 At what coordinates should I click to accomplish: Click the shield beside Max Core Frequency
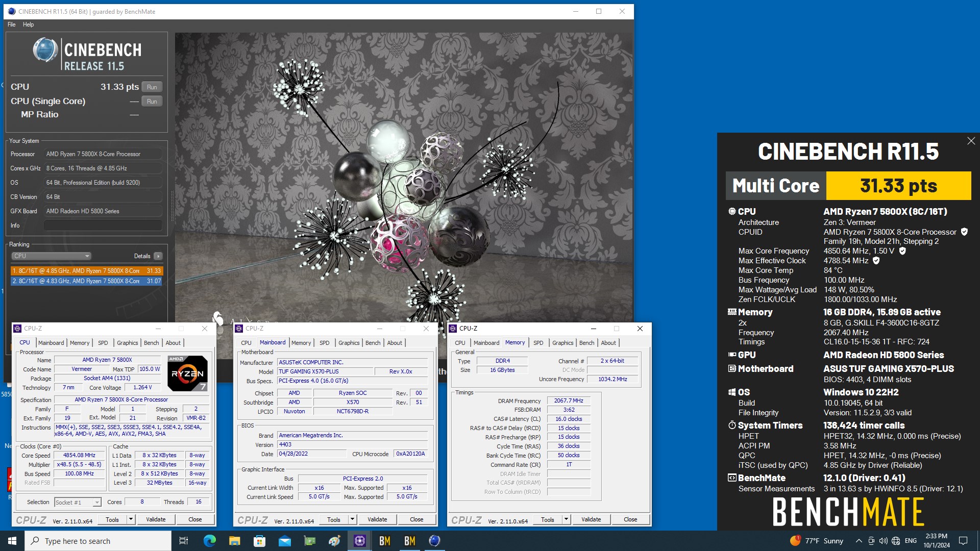(902, 251)
